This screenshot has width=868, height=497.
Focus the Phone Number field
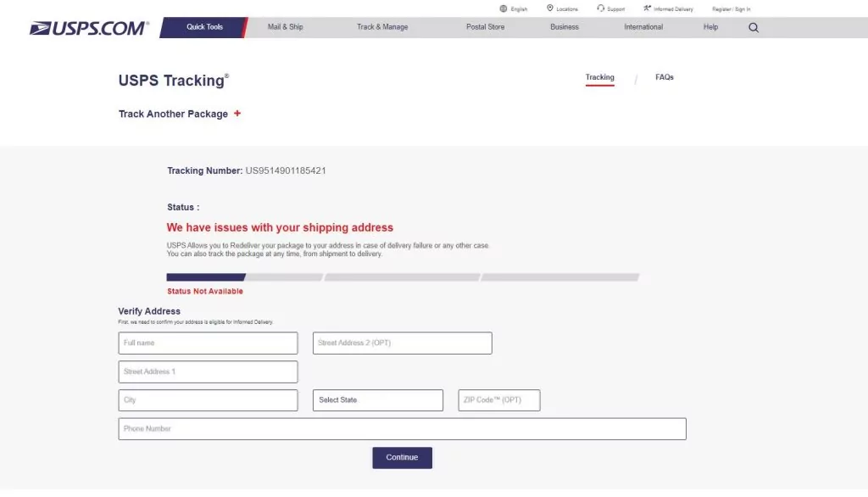(402, 429)
